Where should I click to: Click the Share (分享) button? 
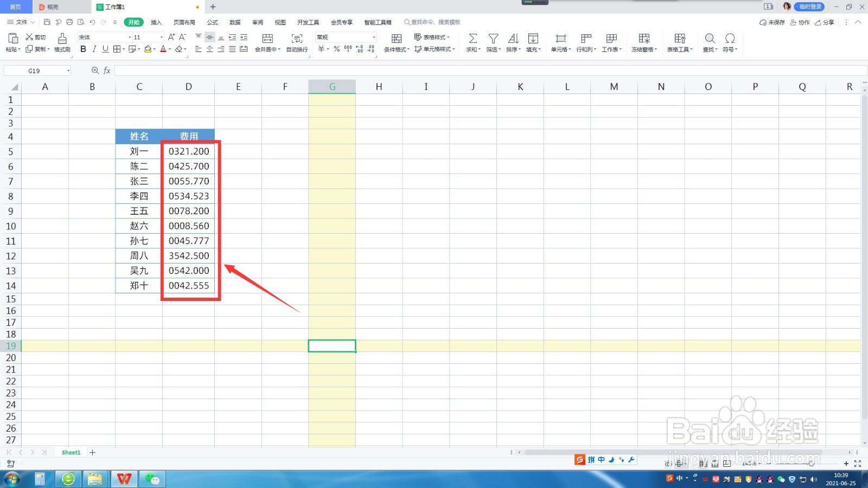pos(825,22)
